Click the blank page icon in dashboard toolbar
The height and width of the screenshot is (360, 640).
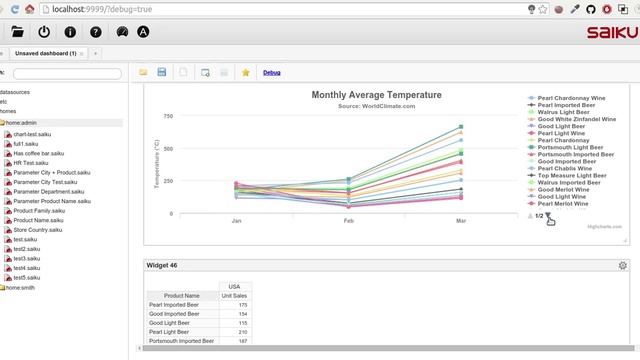coord(183,72)
